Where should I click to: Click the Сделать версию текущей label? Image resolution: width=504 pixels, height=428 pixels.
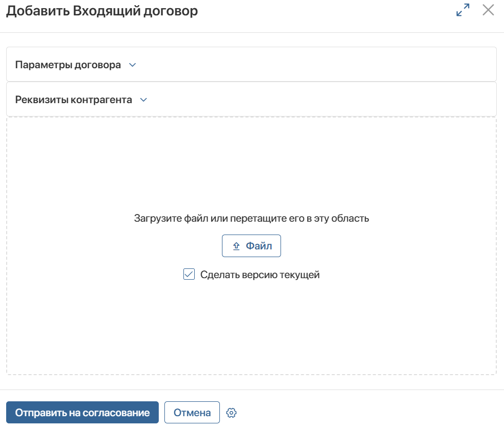point(260,275)
